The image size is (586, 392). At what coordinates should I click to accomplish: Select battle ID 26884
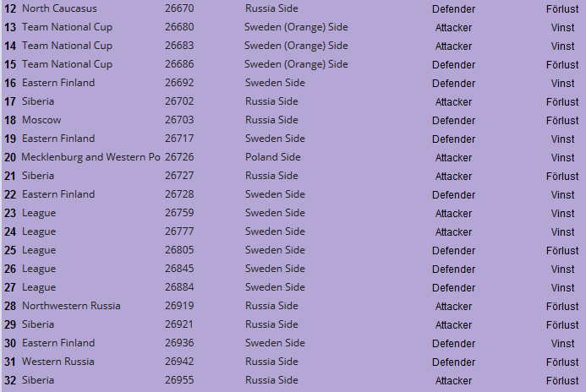(x=179, y=287)
